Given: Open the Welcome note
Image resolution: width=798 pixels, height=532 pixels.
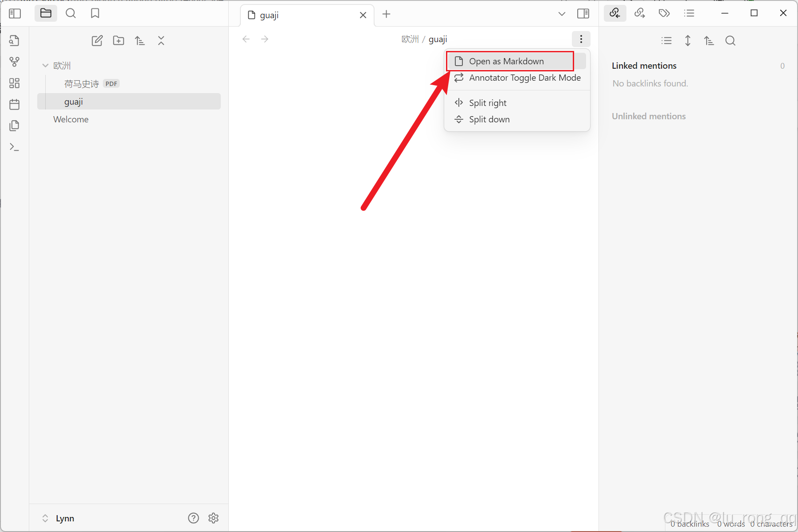Looking at the screenshot, I should [x=129, y=119].
